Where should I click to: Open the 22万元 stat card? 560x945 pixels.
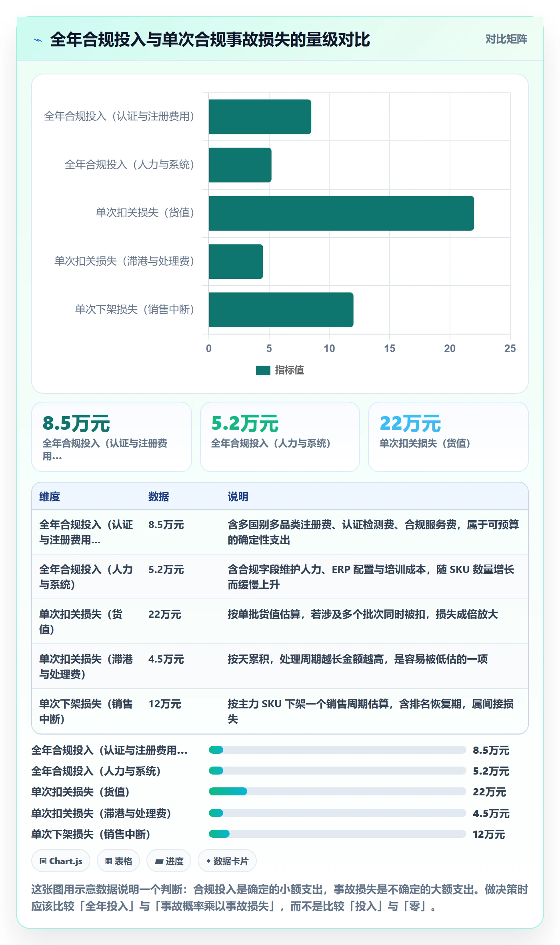[448, 437]
